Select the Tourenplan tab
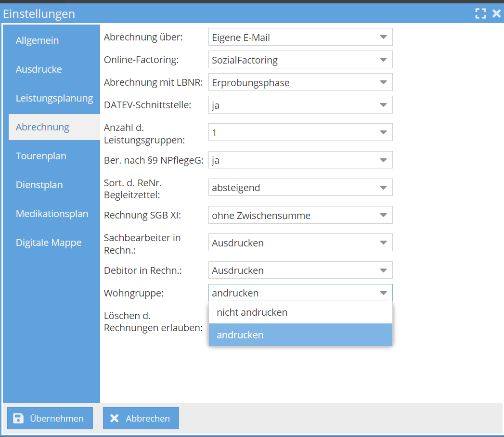The image size is (504, 437). pyautogui.click(x=41, y=156)
